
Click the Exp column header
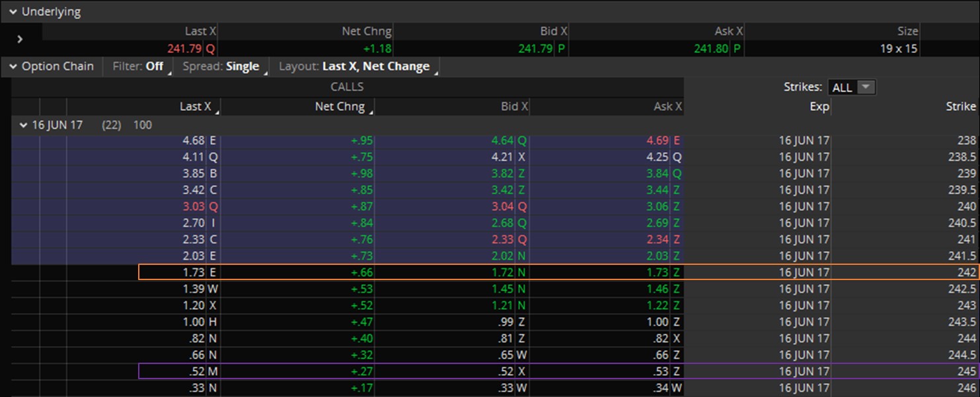(x=819, y=106)
